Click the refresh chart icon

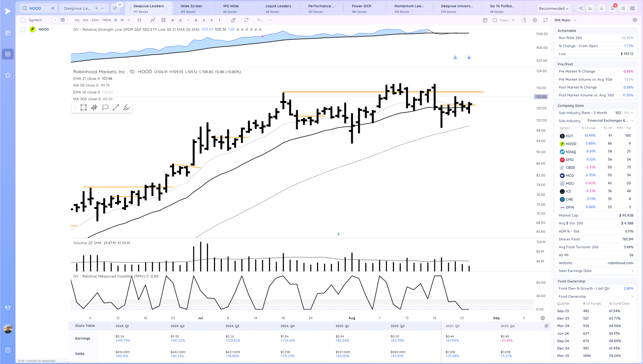[x=246, y=20]
